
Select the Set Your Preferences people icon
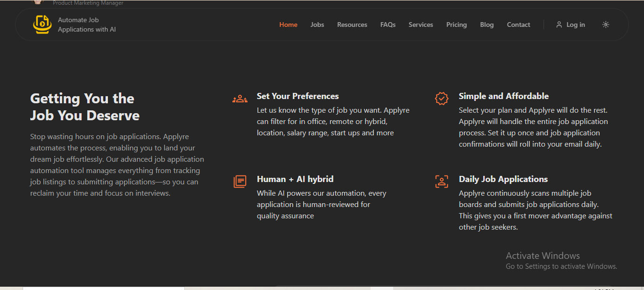point(239,98)
